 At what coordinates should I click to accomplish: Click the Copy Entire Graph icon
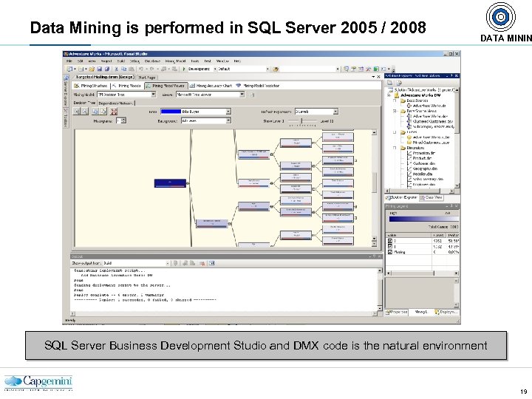pyautogui.click(x=103, y=112)
